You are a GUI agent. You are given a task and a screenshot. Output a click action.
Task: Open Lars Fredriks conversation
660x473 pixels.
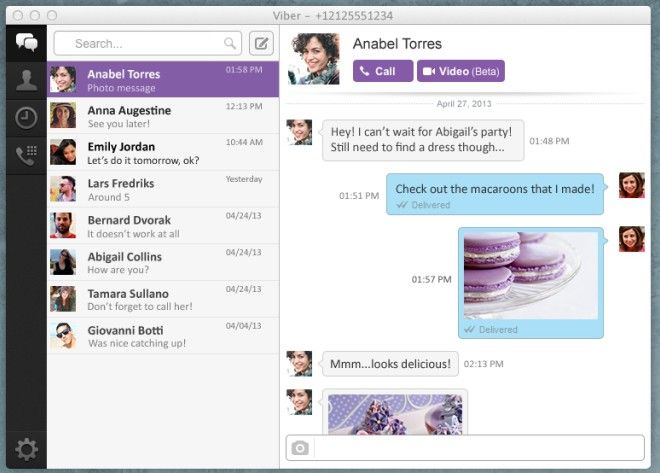(x=163, y=190)
